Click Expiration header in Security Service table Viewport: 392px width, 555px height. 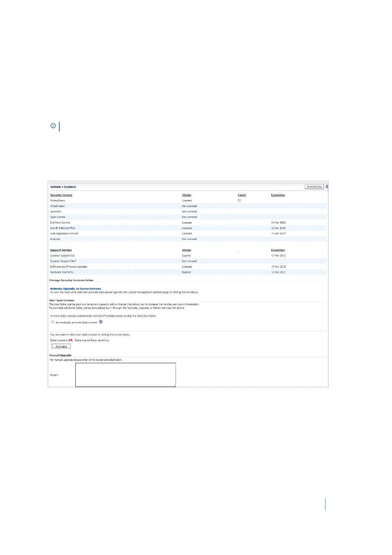click(x=278, y=195)
